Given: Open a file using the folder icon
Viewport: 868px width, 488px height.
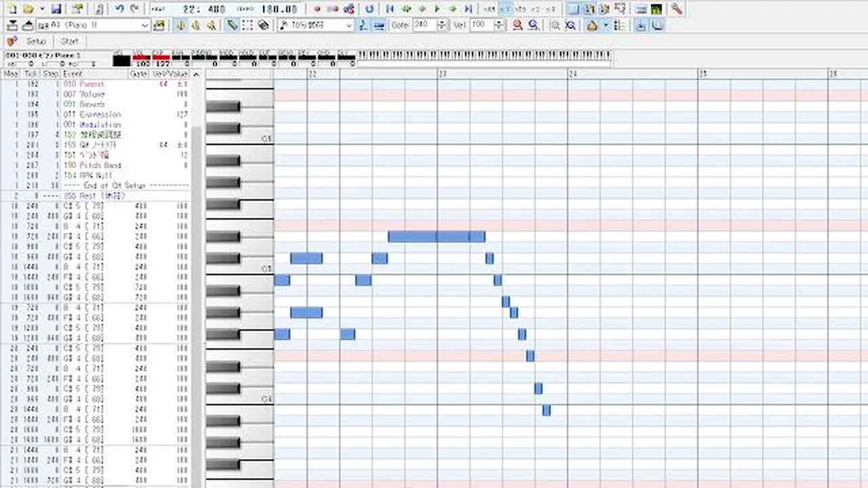Looking at the screenshot, I should (x=28, y=9).
